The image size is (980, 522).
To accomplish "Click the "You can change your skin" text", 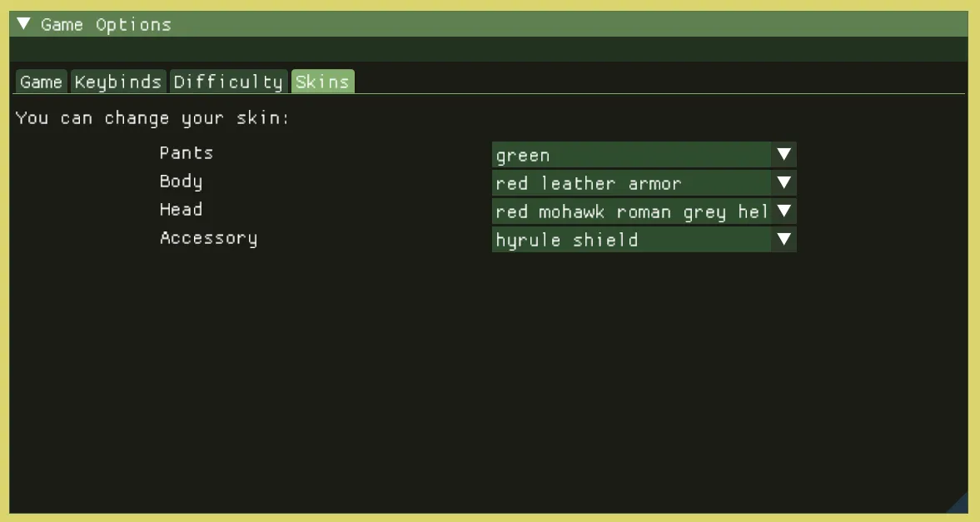I will tap(152, 118).
